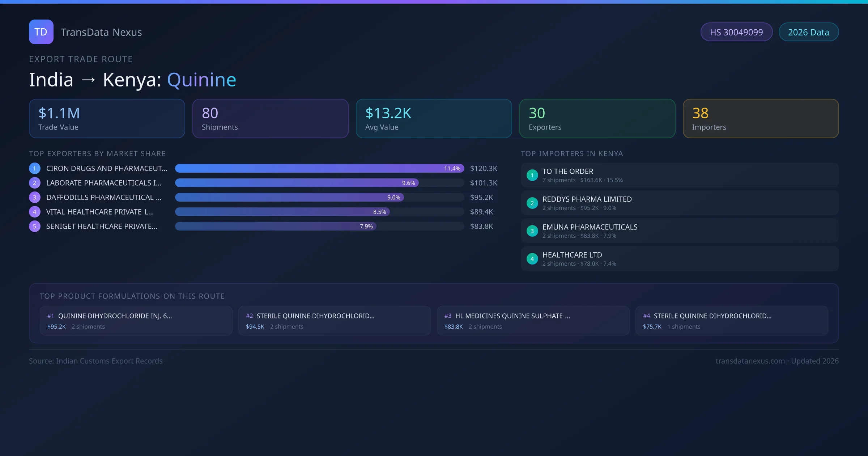Click the green rank 4 badge for Healthcare Ltd

point(532,259)
